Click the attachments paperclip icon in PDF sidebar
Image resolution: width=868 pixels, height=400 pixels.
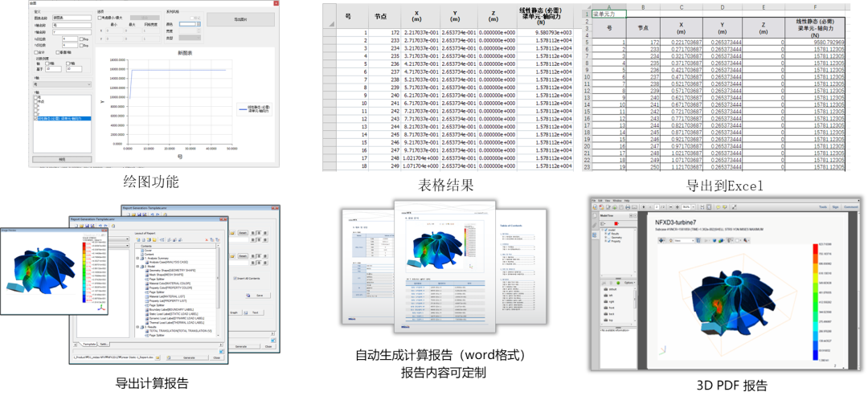click(595, 226)
